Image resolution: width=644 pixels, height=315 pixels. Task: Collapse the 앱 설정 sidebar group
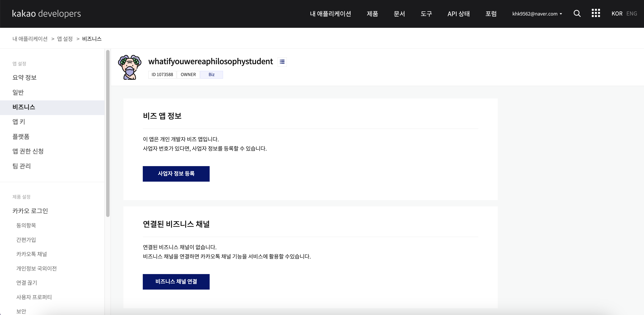(19, 63)
